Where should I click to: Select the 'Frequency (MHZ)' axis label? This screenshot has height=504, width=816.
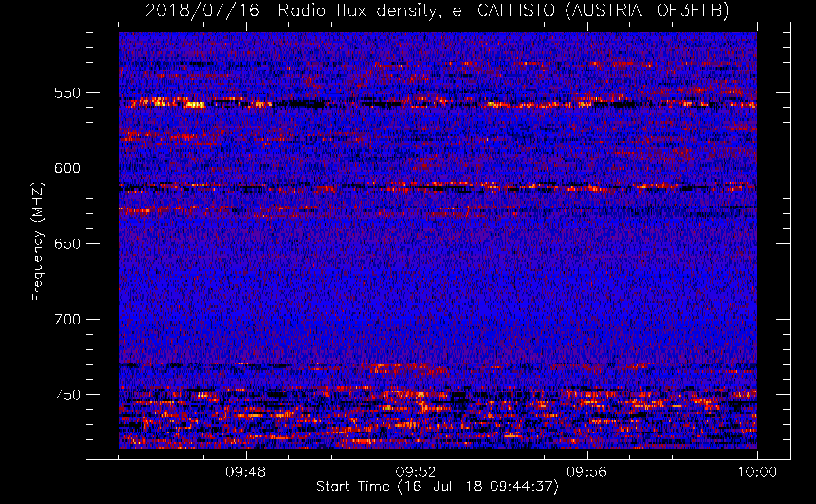point(38,241)
